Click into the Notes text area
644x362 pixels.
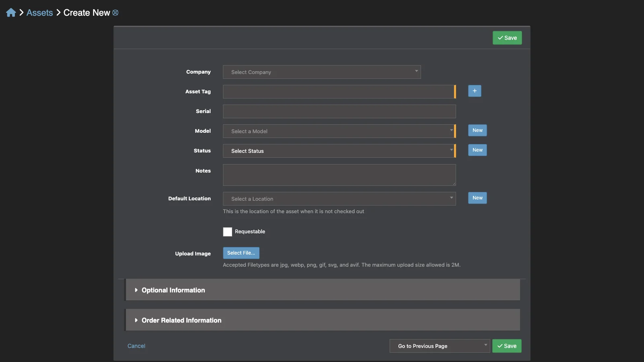tap(339, 175)
